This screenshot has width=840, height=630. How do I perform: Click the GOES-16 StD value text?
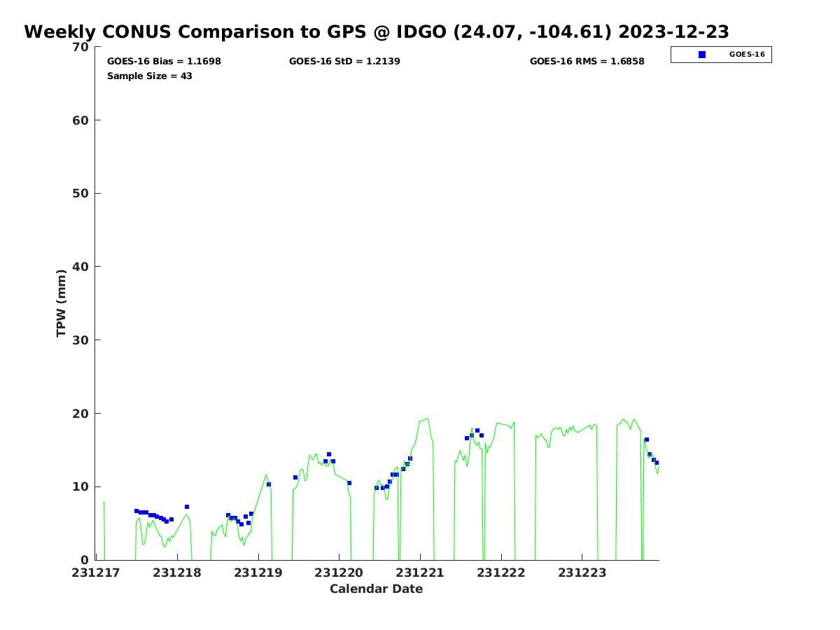click(344, 62)
